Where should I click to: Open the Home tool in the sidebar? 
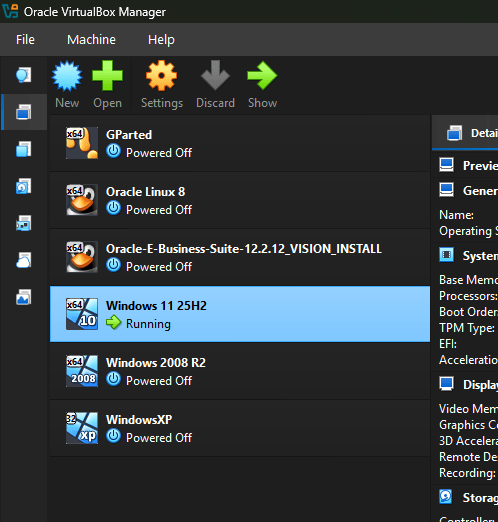[x=23, y=75]
